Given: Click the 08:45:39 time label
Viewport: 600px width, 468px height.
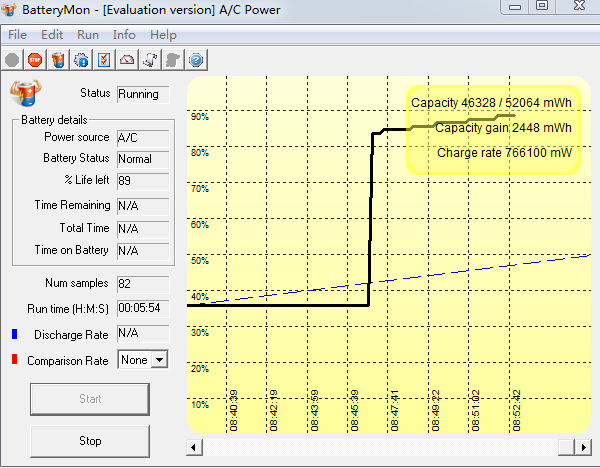Looking at the screenshot, I should 354,411.
